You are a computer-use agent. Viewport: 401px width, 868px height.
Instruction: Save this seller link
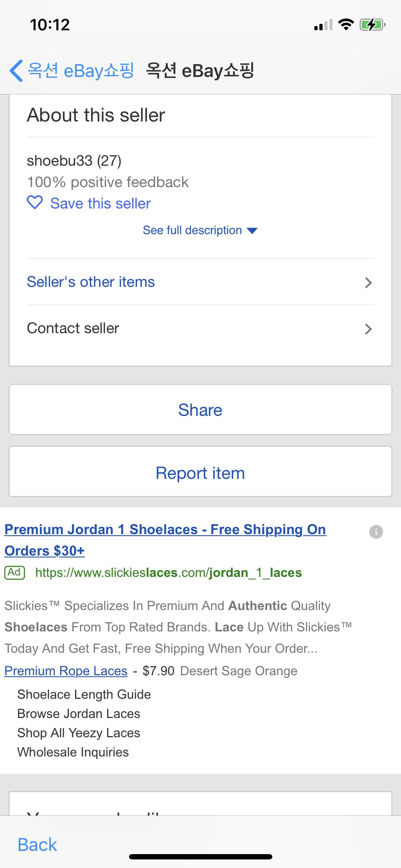tap(101, 203)
